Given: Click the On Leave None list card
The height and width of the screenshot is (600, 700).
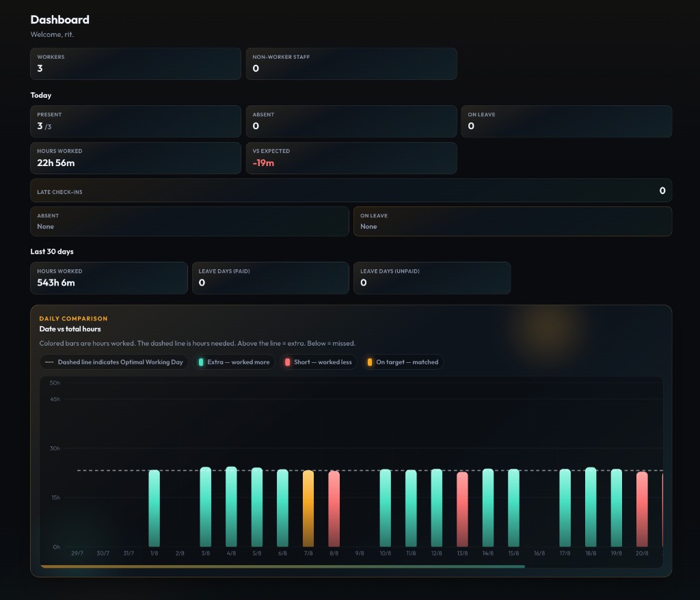Looking at the screenshot, I should click(513, 221).
